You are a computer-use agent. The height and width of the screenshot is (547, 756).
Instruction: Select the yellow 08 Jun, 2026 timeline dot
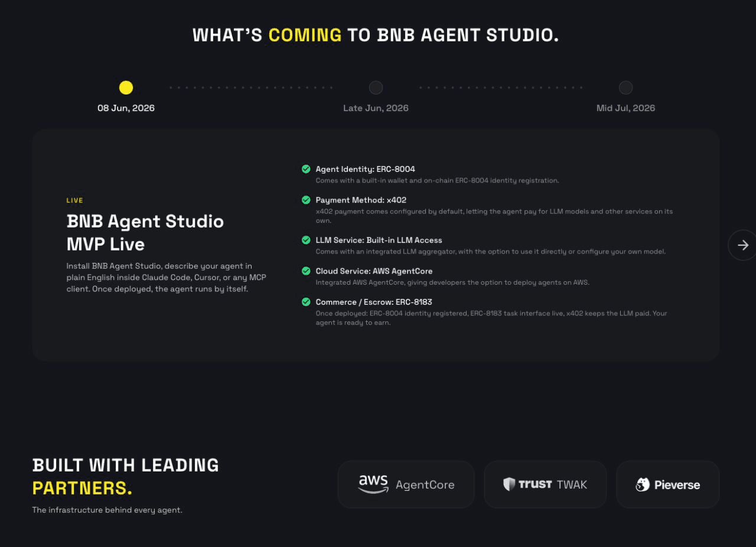126,87
